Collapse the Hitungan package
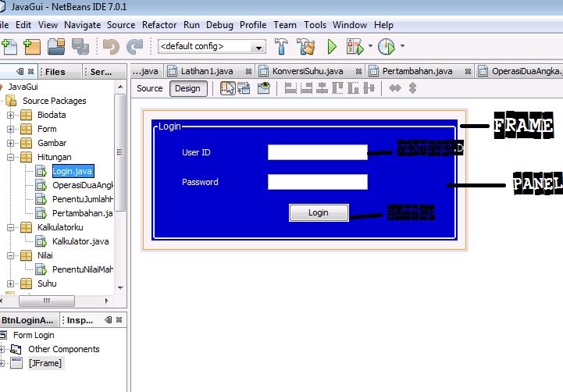563x392 pixels. 10,157
